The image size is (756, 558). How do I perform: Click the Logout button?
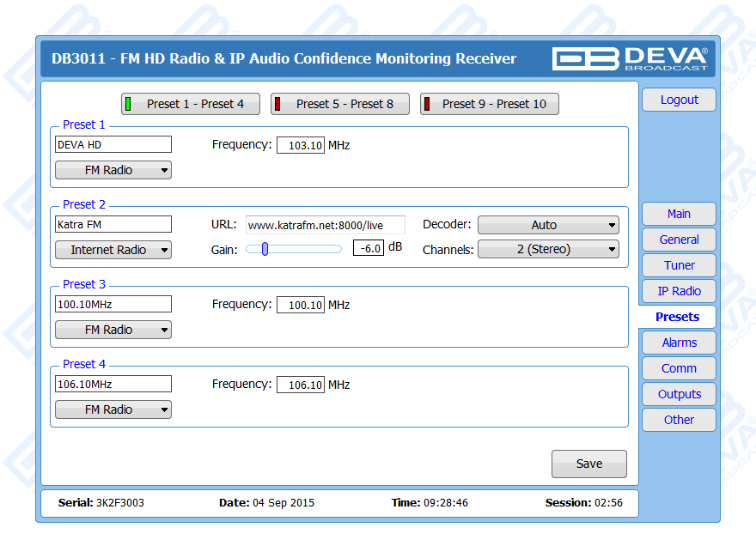tap(679, 100)
